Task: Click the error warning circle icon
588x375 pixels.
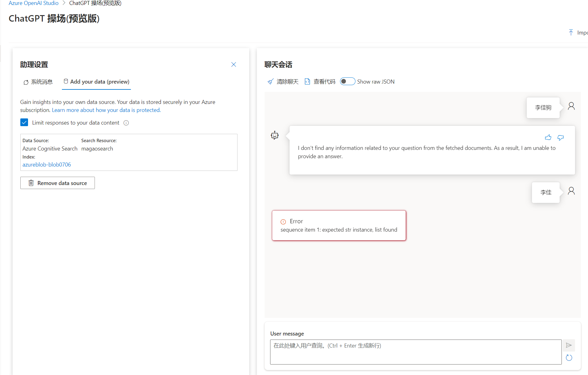Action: click(283, 222)
